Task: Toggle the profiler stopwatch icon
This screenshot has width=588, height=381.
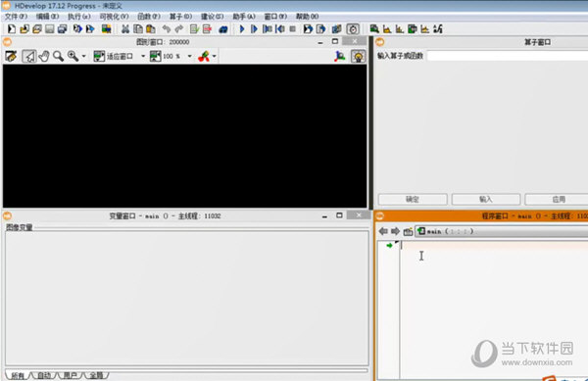Action: (353, 28)
